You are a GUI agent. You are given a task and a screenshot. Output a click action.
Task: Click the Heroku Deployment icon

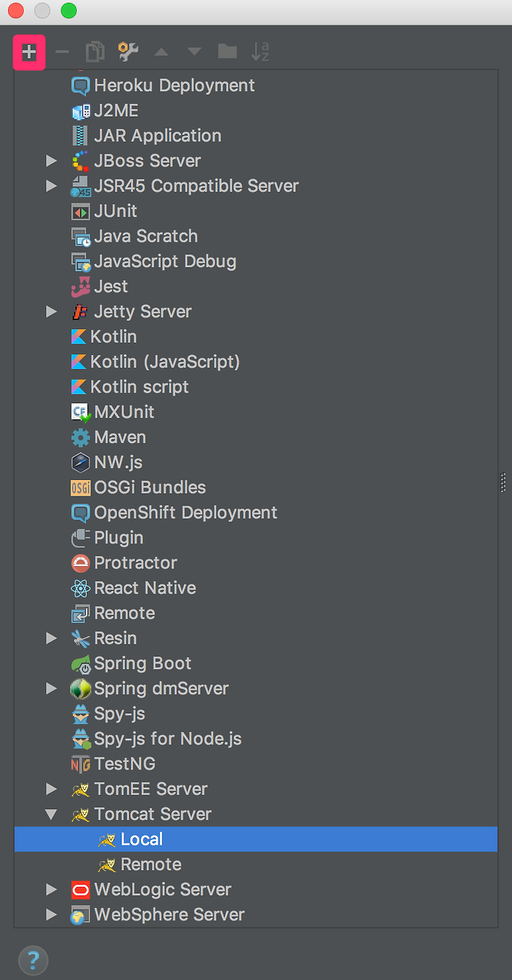click(81, 85)
